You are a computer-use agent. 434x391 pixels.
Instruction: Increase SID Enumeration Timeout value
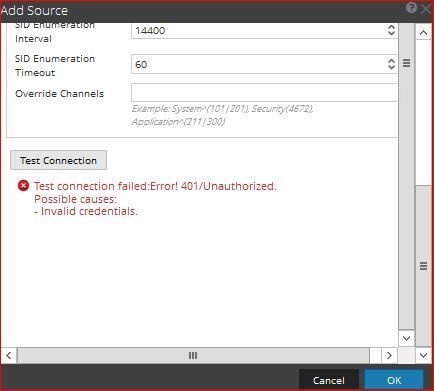(x=391, y=61)
